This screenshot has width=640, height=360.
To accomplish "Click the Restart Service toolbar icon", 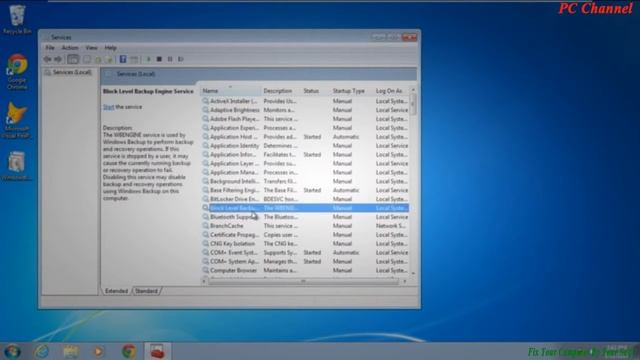I will click(x=180, y=59).
